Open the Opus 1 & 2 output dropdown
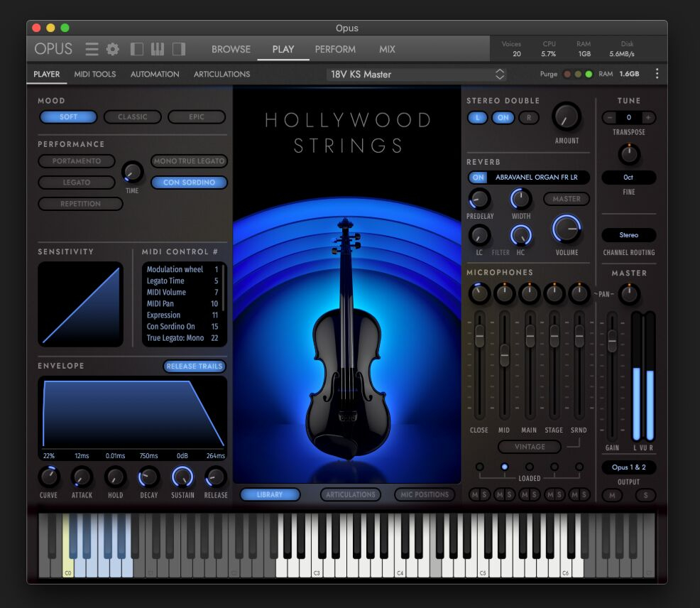This screenshot has height=608, width=700. 628,467
